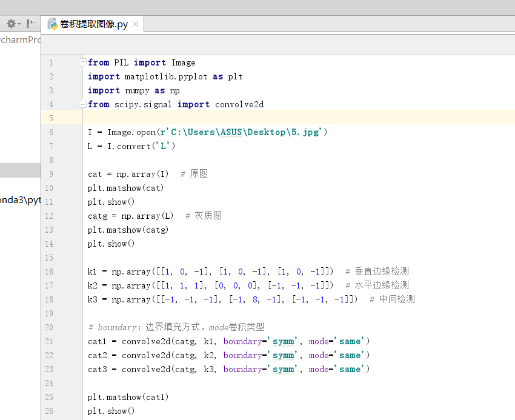Image resolution: width=515 pixels, height=420 pixels.
Task: Click comment '水平边缘检测' on line 17
Action: click(x=382, y=285)
